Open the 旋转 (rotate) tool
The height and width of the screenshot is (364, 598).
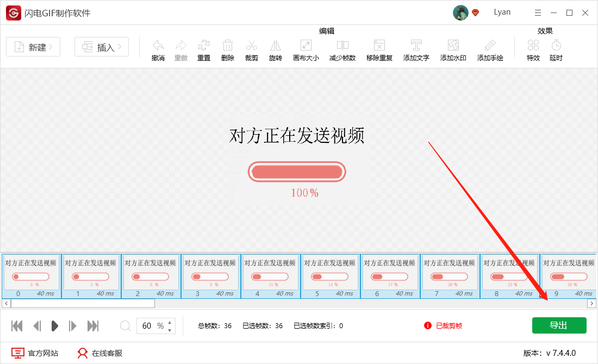pos(275,49)
